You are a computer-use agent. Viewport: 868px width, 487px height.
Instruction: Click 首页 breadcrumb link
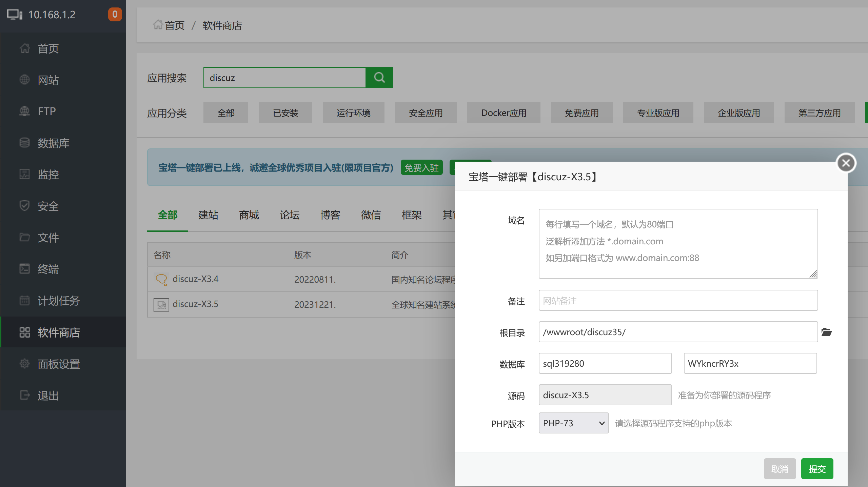pos(175,25)
